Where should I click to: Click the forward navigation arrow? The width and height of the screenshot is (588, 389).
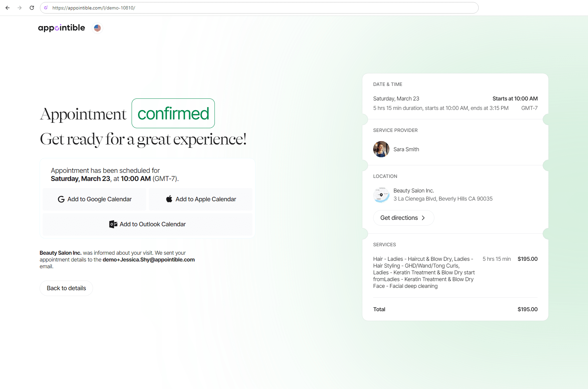click(20, 7)
